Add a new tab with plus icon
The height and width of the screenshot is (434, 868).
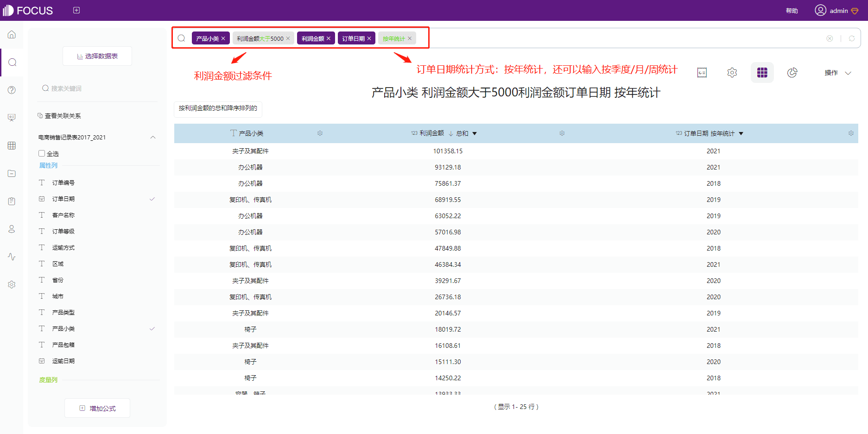76,10
